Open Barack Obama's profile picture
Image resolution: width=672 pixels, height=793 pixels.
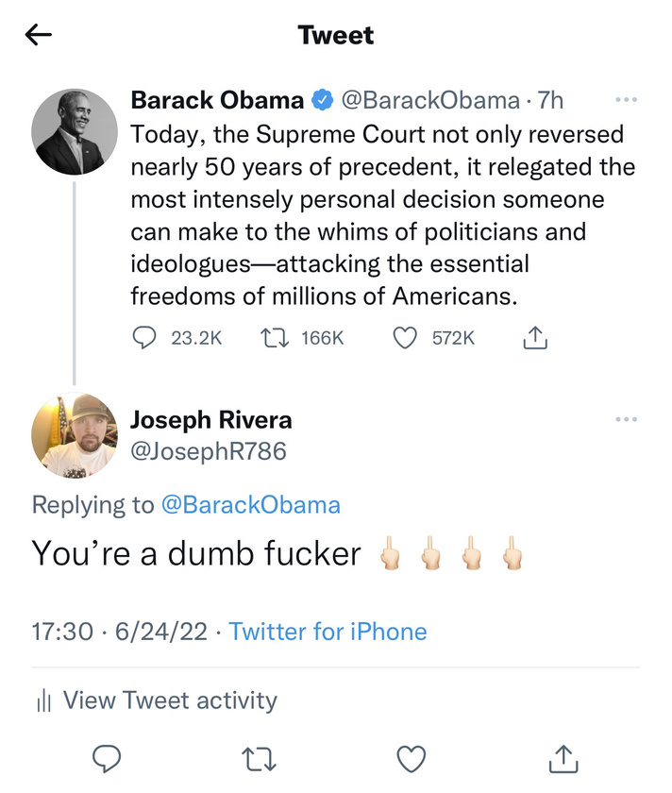coord(75,132)
